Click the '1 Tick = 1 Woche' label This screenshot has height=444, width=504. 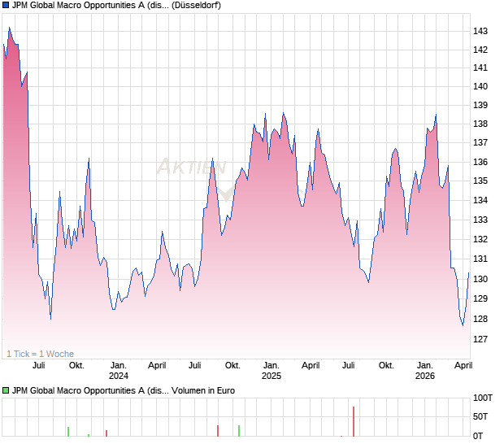[x=40, y=354]
